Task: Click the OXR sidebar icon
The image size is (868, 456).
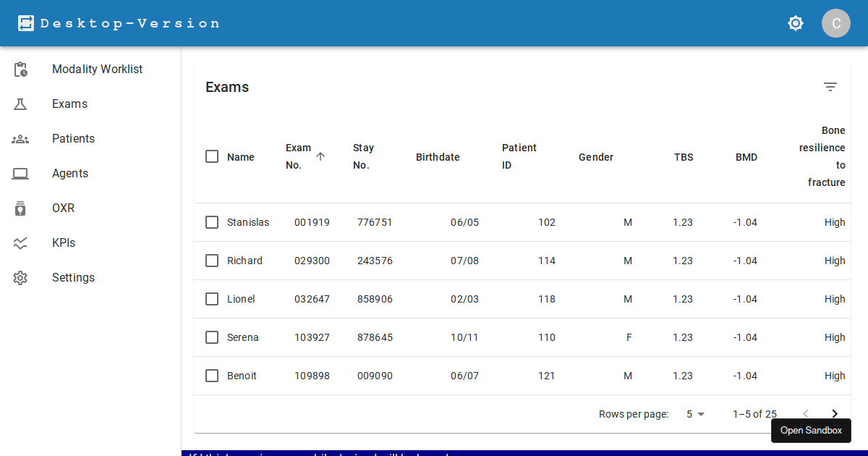Action: (x=20, y=208)
